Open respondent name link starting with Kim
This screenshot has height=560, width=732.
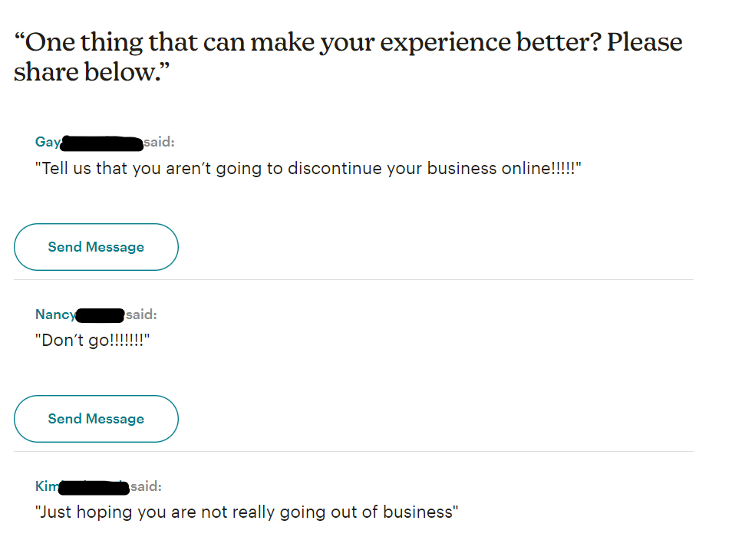pyautogui.click(x=46, y=486)
